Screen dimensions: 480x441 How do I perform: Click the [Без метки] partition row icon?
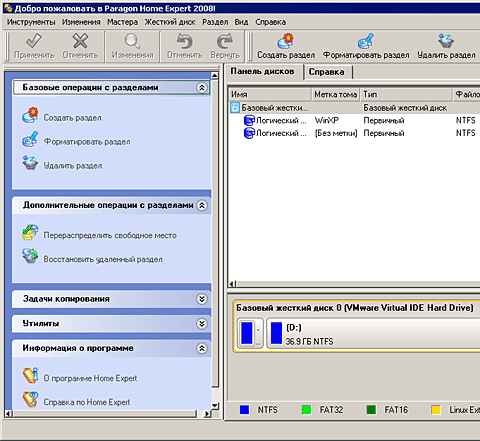coord(249,133)
